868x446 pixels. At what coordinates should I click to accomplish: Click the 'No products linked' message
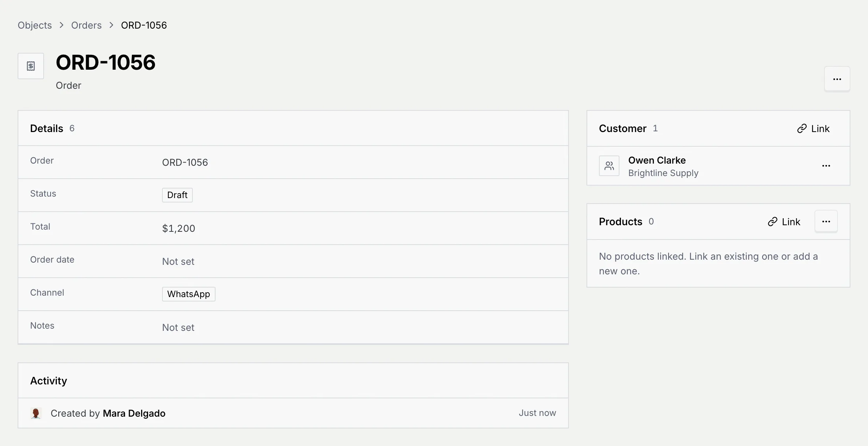[x=708, y=263]
